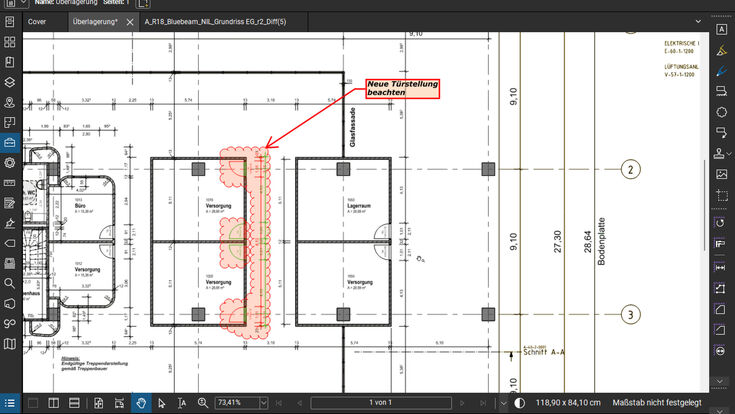Select the Length measurement tool

coord(720,267)
